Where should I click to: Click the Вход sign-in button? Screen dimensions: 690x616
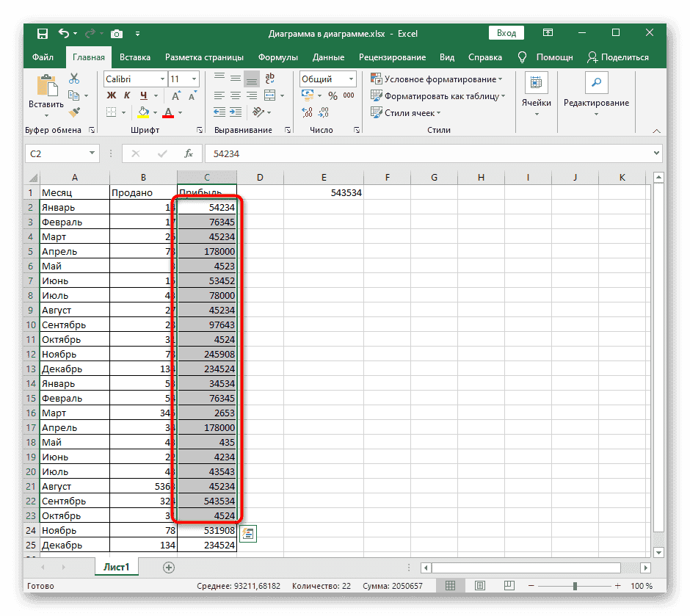[506, 33]
